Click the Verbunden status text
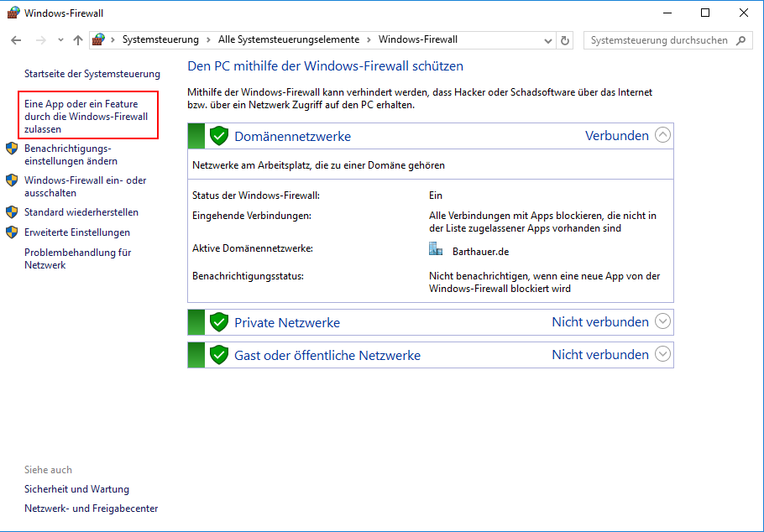764x532 pixels. 617,135
